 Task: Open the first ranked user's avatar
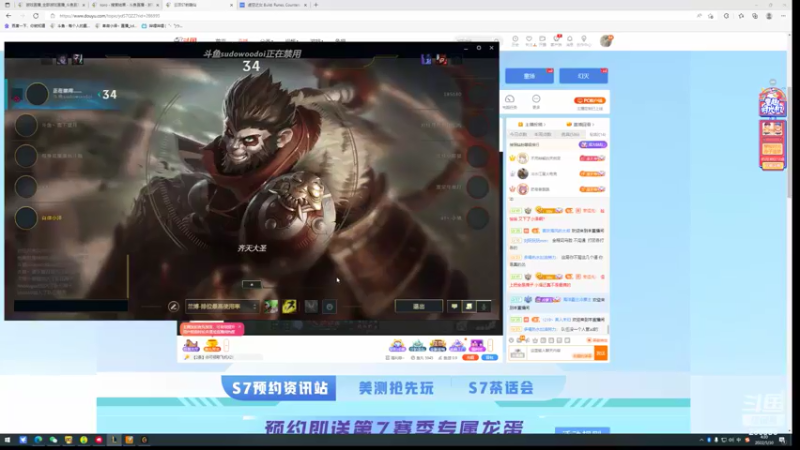pyautogui.click(x=522, y=158)
